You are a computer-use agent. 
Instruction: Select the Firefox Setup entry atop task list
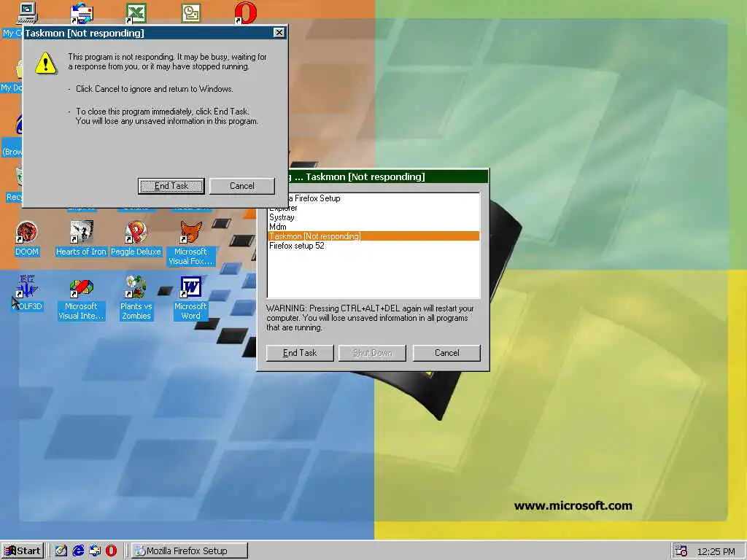pos(384,198)
